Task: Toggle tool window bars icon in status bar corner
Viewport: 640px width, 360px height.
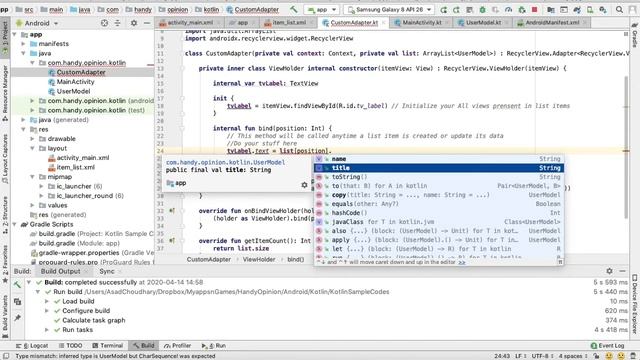Action: 6,356
